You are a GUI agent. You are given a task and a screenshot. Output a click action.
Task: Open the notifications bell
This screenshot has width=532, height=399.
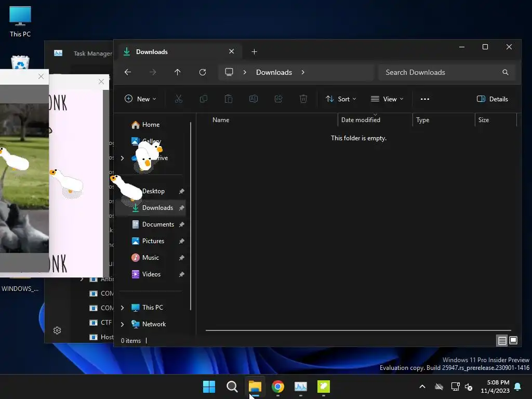(518, 387)
